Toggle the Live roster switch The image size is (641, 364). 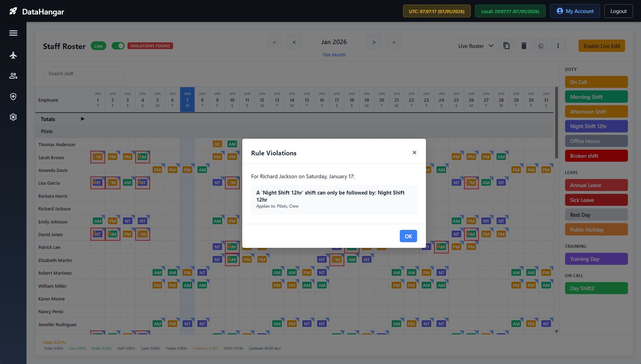118,46
